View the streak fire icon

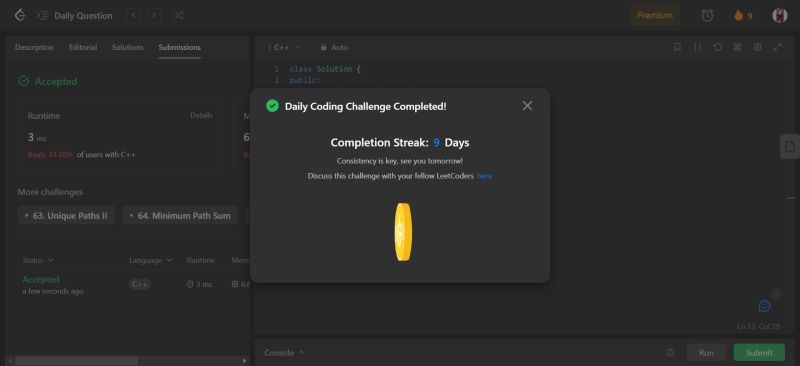pyautogui.click(x=738, y=16)
